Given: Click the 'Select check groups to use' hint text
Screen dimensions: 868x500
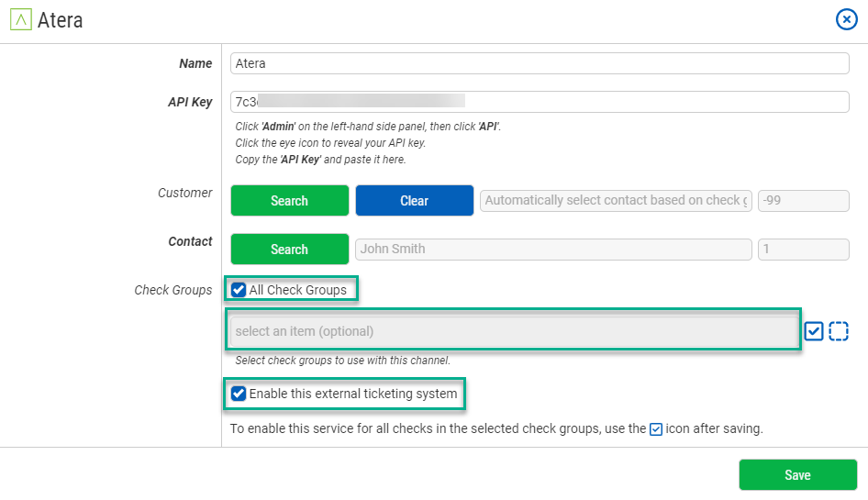Looking at the screenshot, I should click(x=342, y=361).
